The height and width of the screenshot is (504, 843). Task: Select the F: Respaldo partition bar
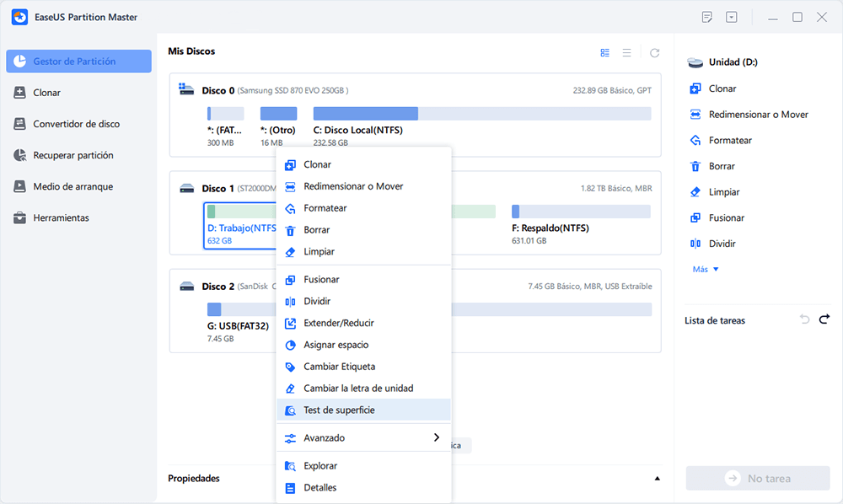click(x=581, y=212)
